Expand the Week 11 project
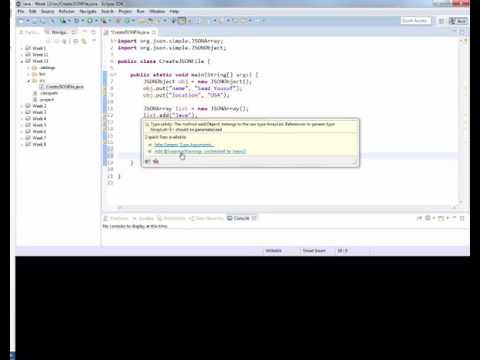Screen dimensions: 480x360 click(x=22, y=55)
